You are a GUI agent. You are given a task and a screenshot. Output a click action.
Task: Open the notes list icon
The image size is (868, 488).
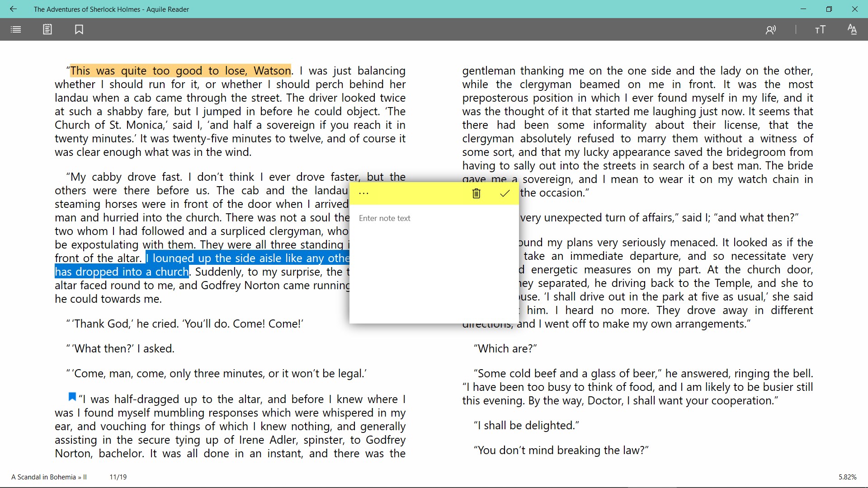point(47,30)
